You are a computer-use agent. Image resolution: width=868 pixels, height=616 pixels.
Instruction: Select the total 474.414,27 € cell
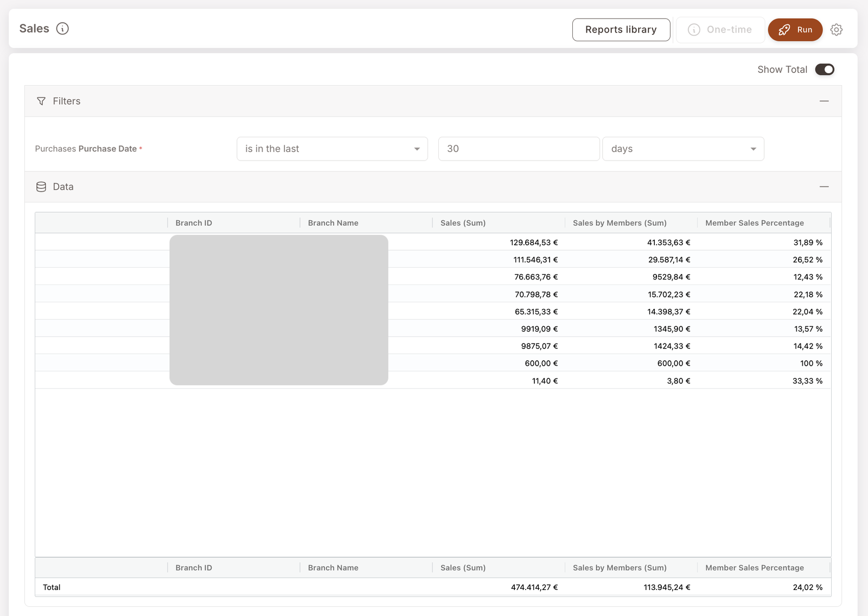[x=499, y=587]
